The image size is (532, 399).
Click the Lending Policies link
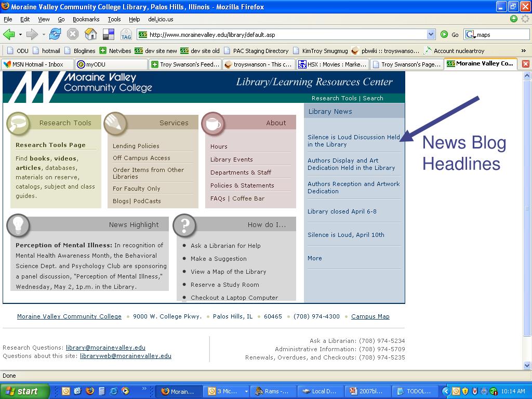click(x=136, y=146)
